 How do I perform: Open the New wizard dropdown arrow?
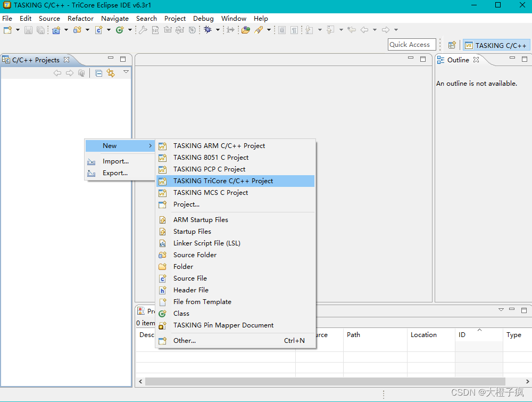click(x=18, y=30)
